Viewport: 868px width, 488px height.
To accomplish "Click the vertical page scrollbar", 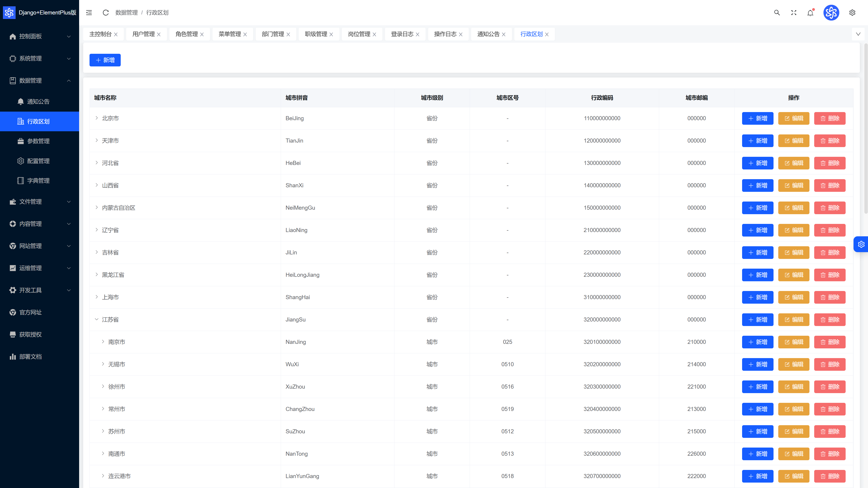I will tap(866, 128).
